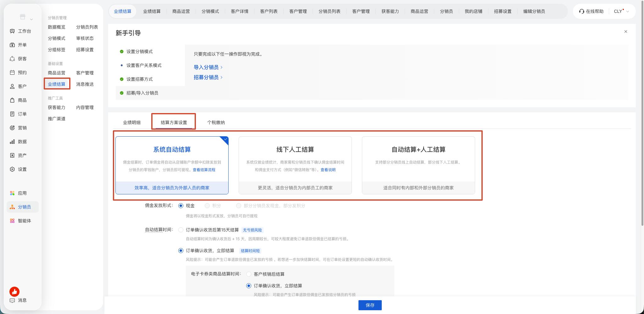
Task: Open the 工作台 workbench icon in sidebar
Action: tap(12, 31)
